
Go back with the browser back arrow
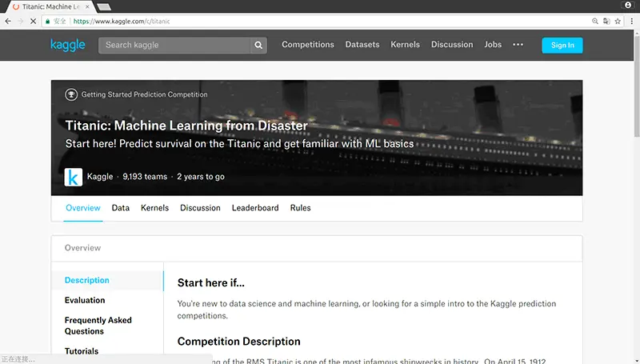(8, 22)
